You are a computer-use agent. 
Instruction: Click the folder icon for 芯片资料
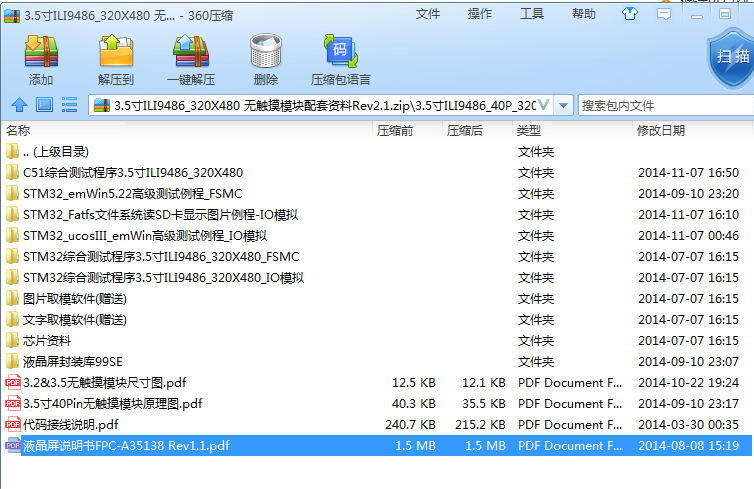(x=13, y=340)
